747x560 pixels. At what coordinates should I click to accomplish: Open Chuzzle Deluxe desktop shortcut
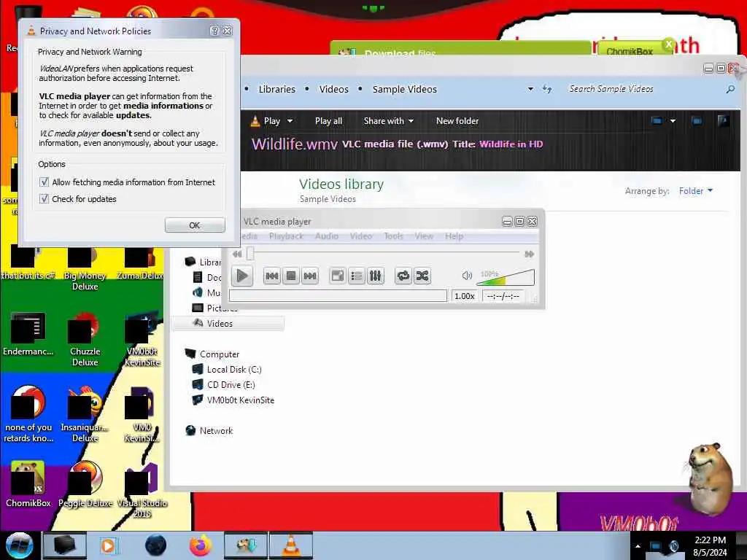(85, 340)
